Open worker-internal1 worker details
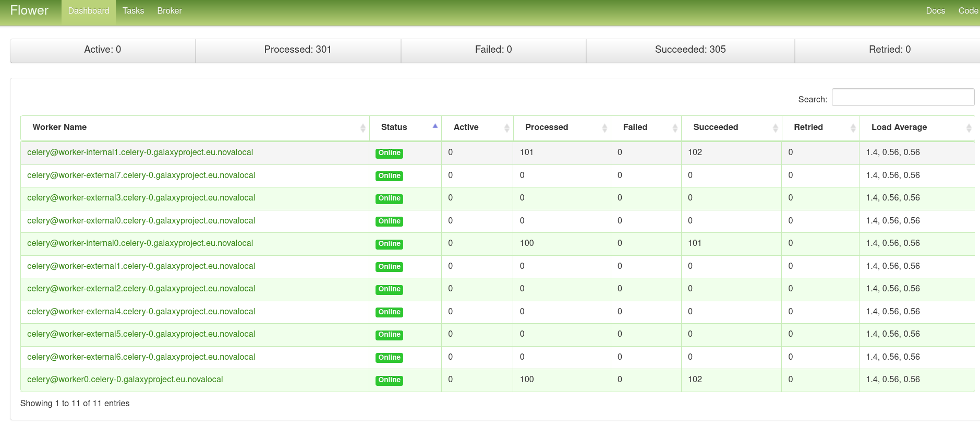Image resolution: width=980 pixels, height=425 pixels. 140,152
